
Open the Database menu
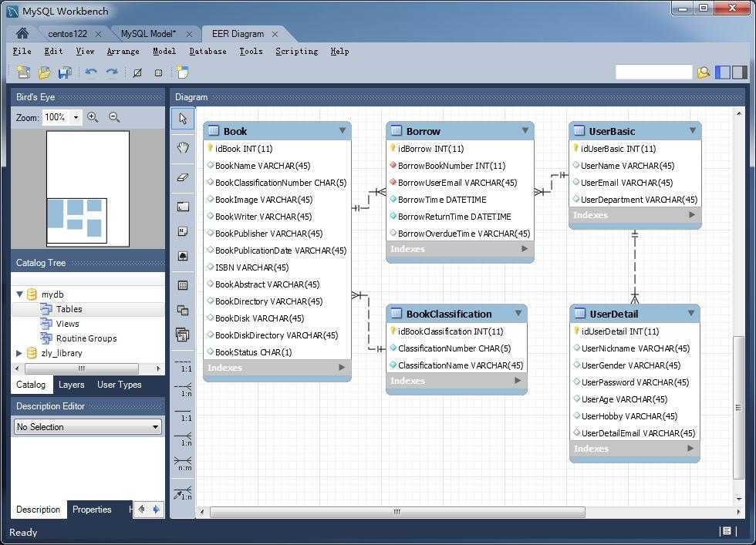(208, 52)
